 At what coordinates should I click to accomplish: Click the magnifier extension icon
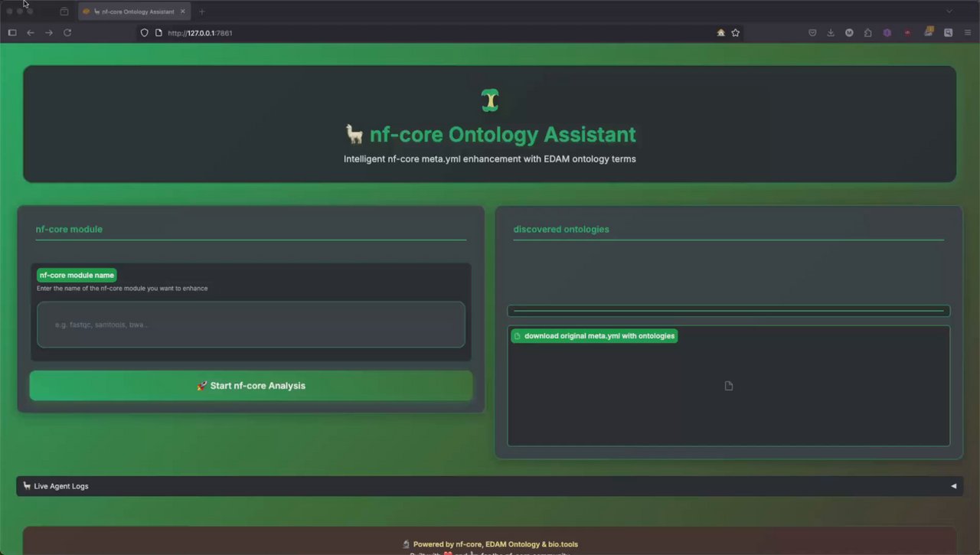point(948,33)
